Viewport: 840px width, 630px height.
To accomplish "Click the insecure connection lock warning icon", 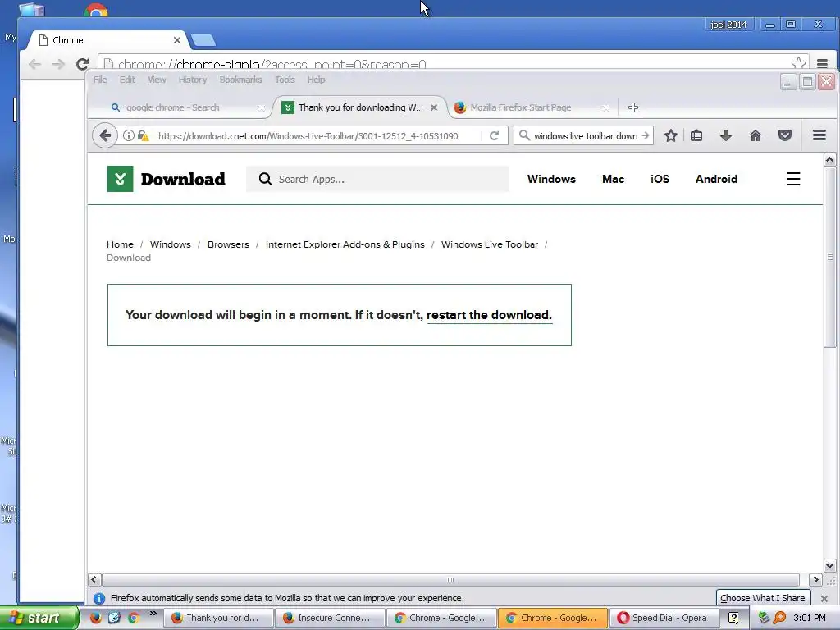I will tap(143, 135).
